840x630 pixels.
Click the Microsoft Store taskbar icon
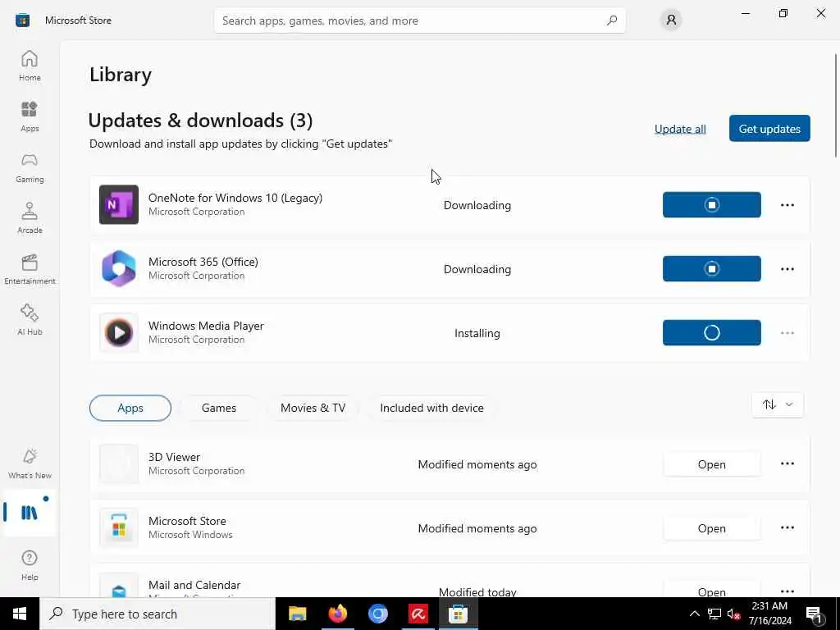pos(458,614)
